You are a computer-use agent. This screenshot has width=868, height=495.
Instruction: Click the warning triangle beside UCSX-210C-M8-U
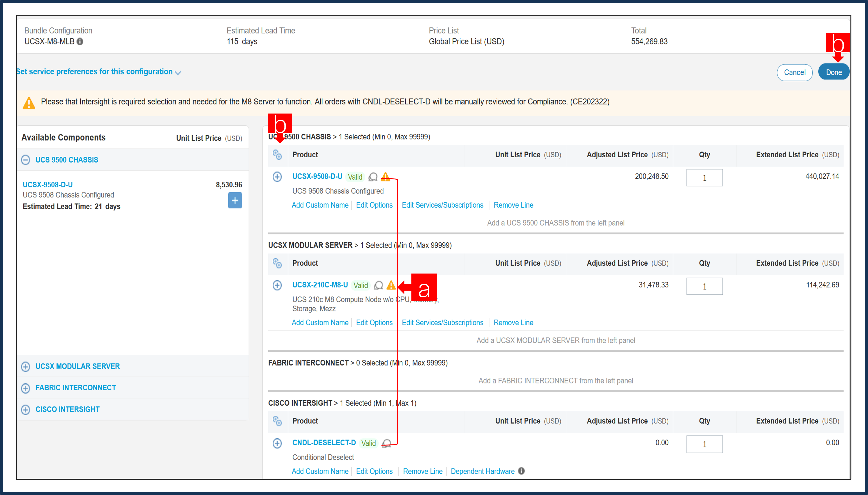coord(391,286)
